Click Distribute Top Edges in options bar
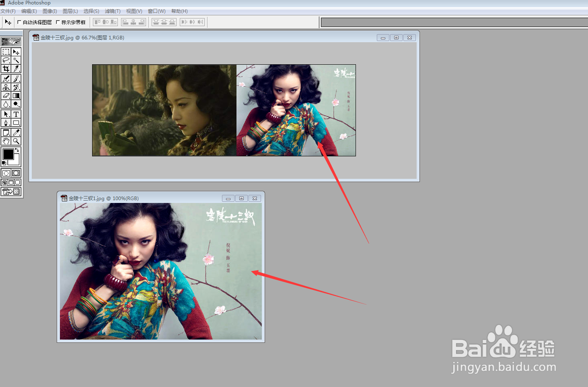 [x=156, y=22]
